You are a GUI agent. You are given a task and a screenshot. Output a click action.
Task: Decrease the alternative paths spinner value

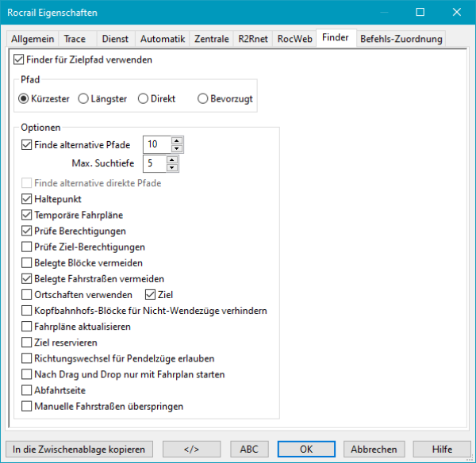coord(177,148)
